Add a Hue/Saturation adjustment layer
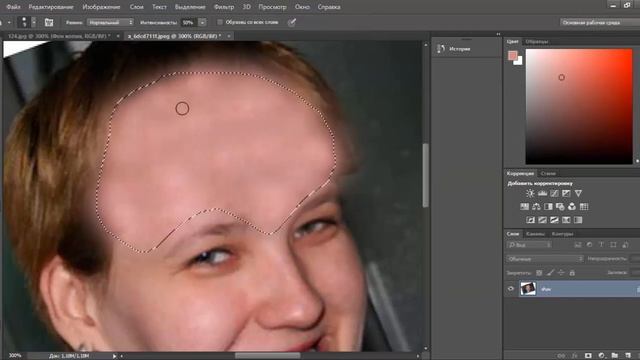 click(x=524, y=207)
